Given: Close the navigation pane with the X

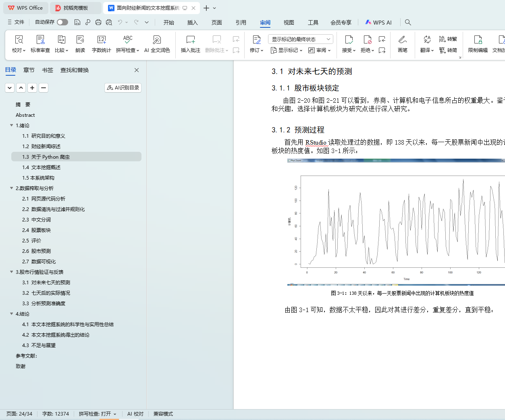Looking at the screenshot, I should click(137, 70).
